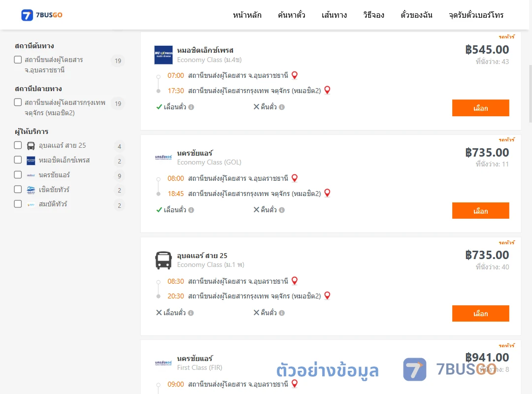532x394 pixels.
Task: Click the นครชัยแอร์ logo on the 08:00 trip card
Action: tap(164, 157)
